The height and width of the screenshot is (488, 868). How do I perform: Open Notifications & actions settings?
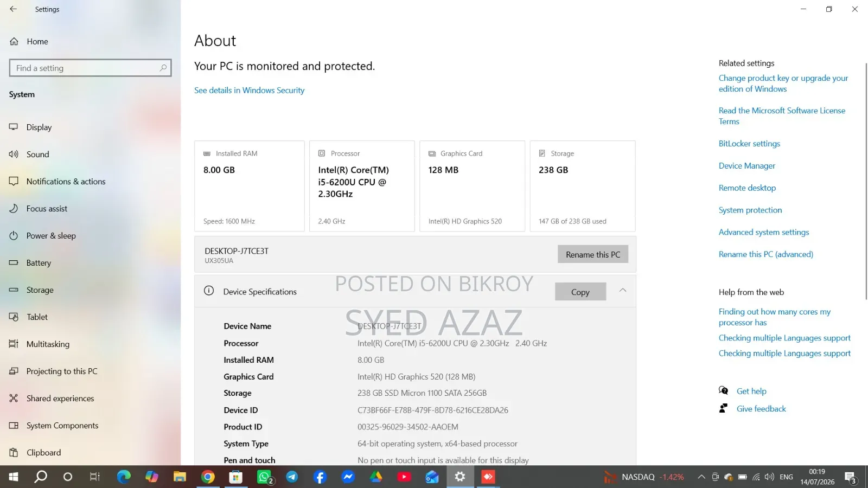point(66,182)
